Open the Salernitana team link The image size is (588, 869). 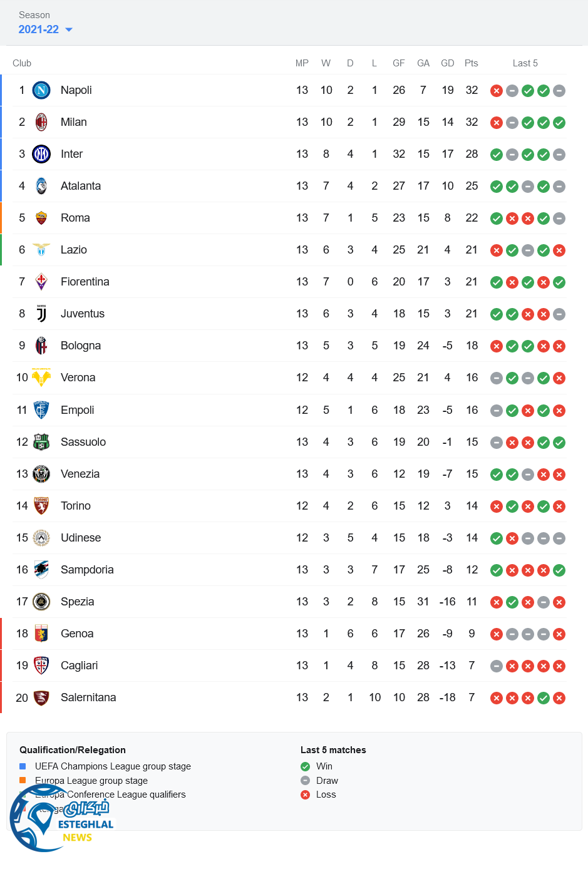[88, 697]
